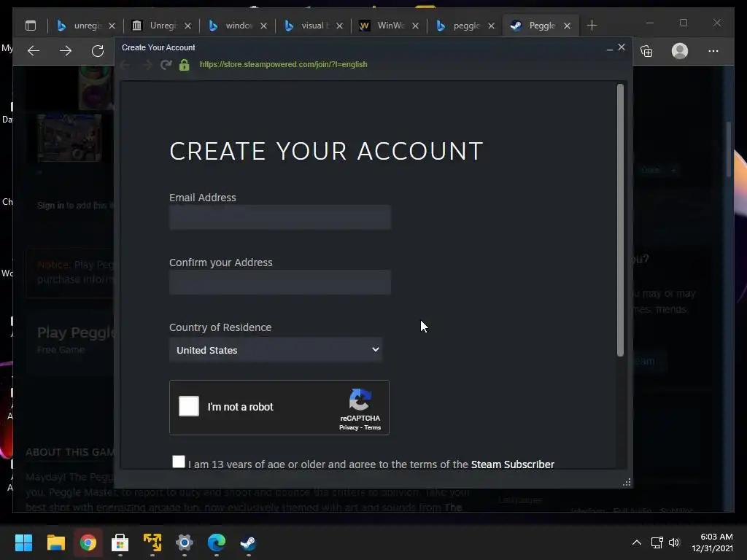This screenshot has width=747, height=560.
Task: Click the popup vertical scrollbar thumb
Action: coord(620,220)
